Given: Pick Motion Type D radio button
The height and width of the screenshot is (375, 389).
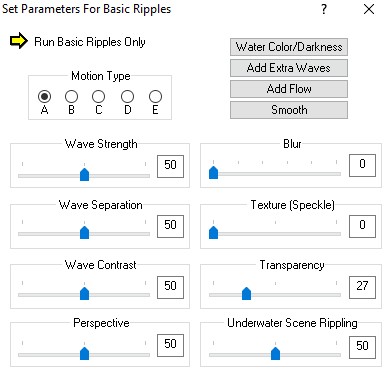Looking at the screenshot, I should coord(127,97).
